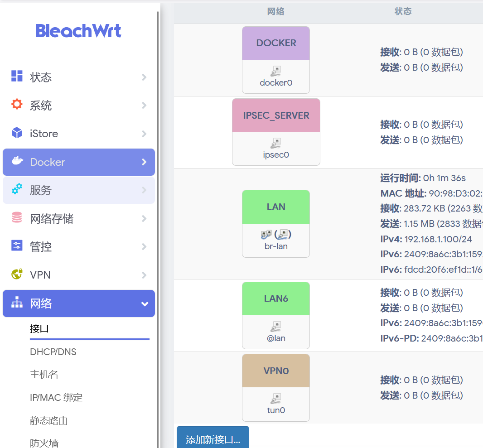Click the purple DOCKER interface color box
This screenshot has width=483, height=448.
[276, 43]
